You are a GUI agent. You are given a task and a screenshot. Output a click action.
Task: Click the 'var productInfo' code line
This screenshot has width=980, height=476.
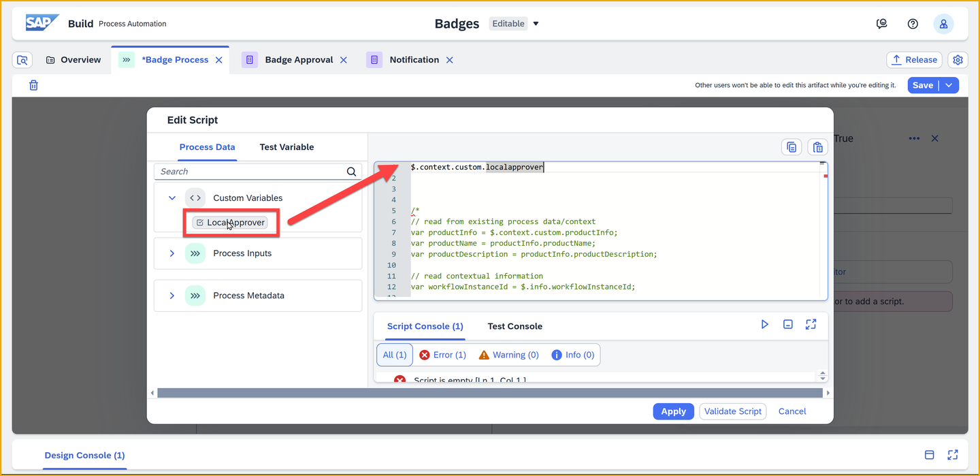pos(514,232)
